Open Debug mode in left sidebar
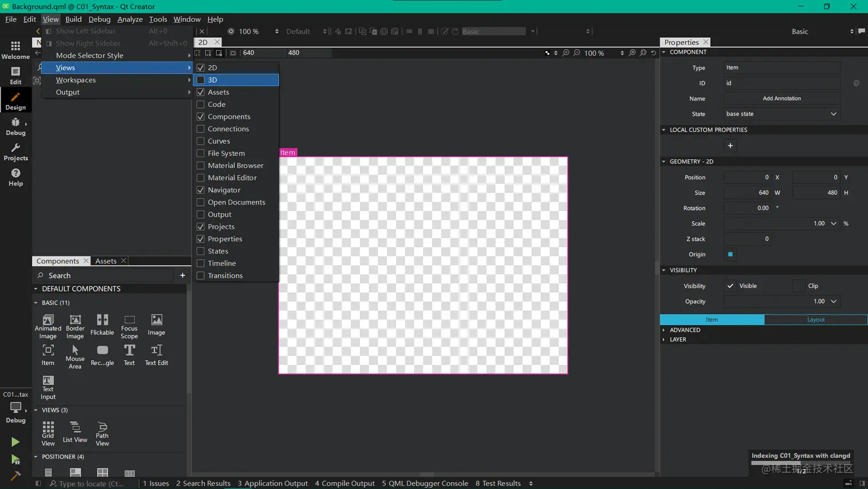Image resolution: width=868 pixels, height=489 pixels. tap(15, 126)
